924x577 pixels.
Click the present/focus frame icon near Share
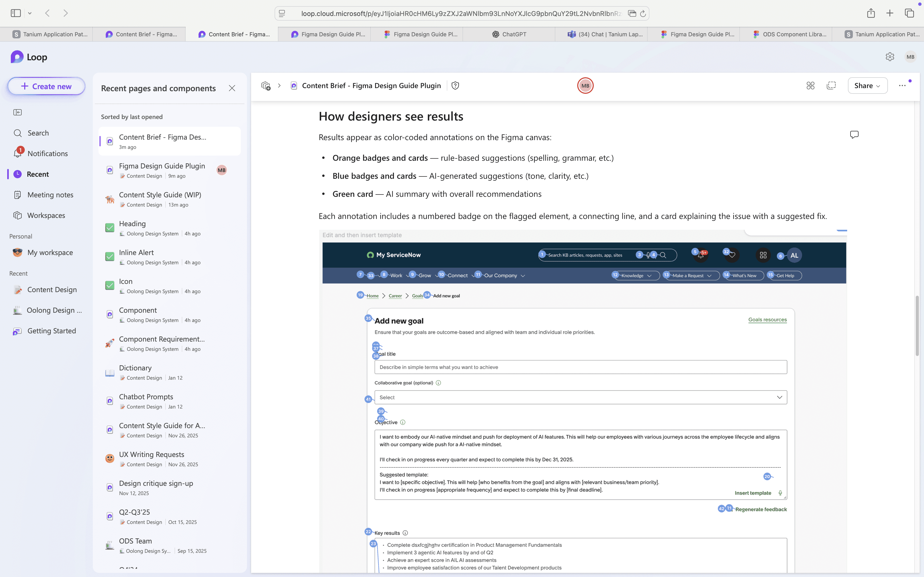pos(831,86)
